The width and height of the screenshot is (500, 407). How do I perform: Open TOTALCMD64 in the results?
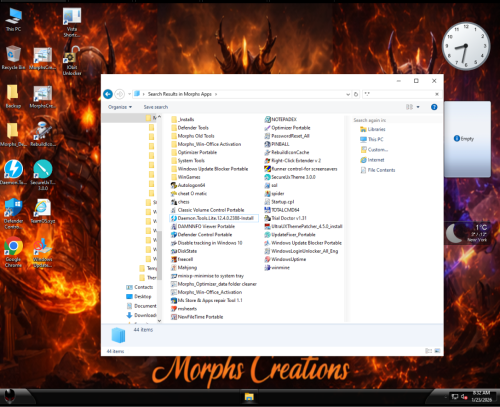tap(282, 210)
